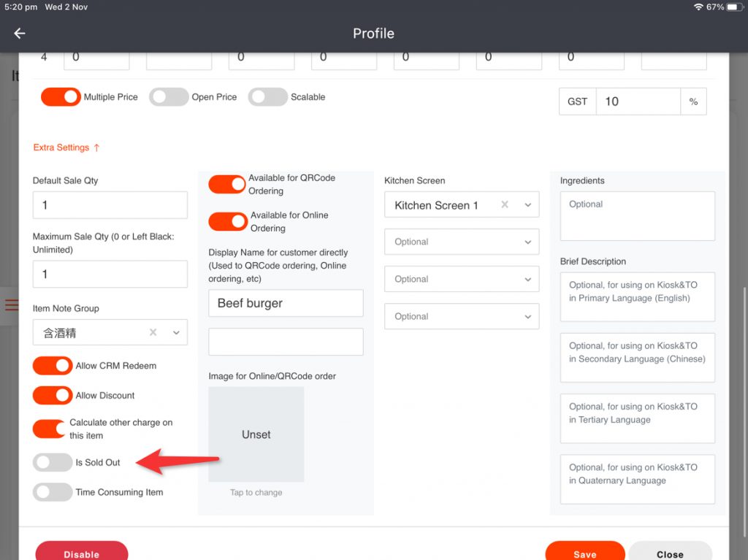Expand the Item Note Group dropdown

click(x=176, y=332)
